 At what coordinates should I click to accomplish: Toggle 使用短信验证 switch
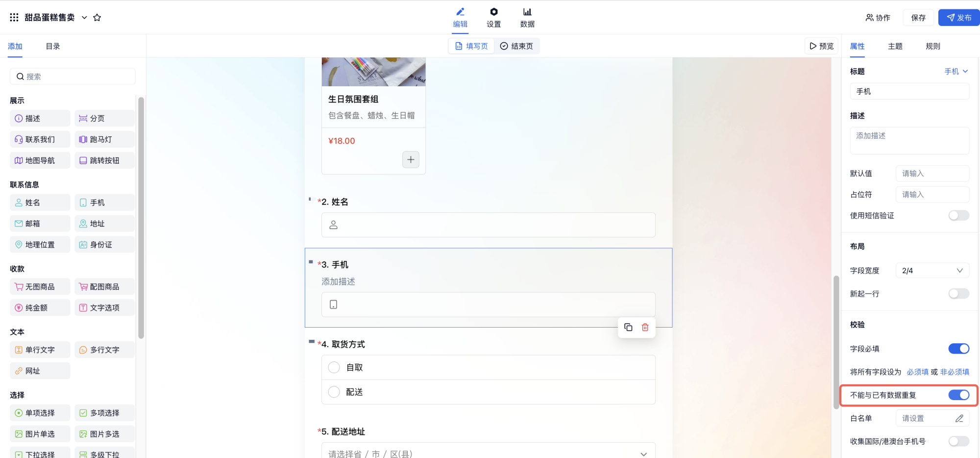(x=959, y=215)
